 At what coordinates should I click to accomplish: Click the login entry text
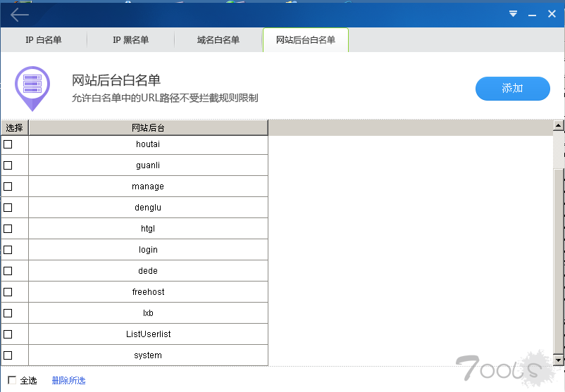148,250
